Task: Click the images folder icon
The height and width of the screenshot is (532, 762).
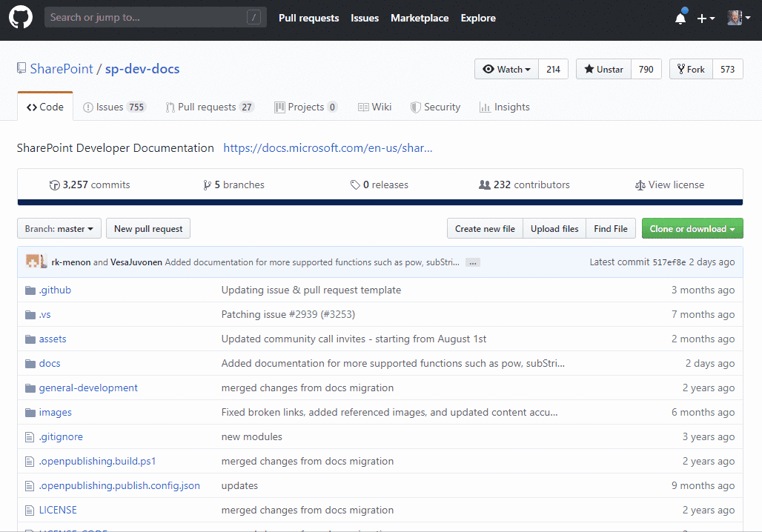Action: 30,413
